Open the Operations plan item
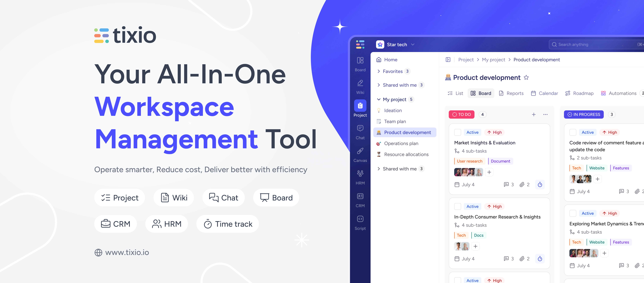The width and height of the screenshot is (644, 283). (401, 143)
